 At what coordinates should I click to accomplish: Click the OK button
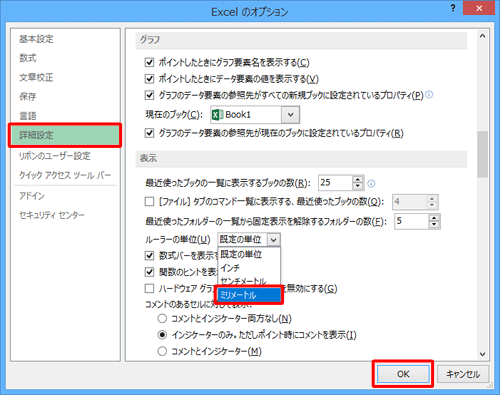403,374
